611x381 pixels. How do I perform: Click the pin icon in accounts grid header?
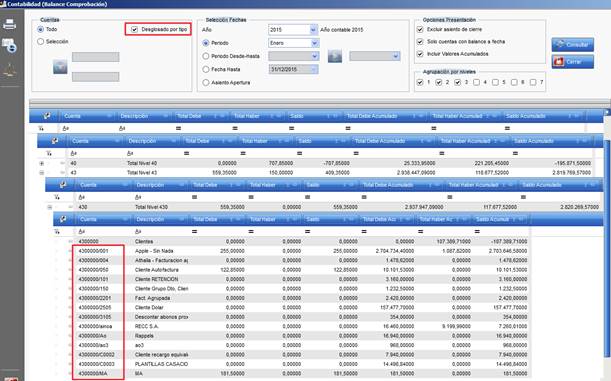pyautogui.click(x=63, y=219)
